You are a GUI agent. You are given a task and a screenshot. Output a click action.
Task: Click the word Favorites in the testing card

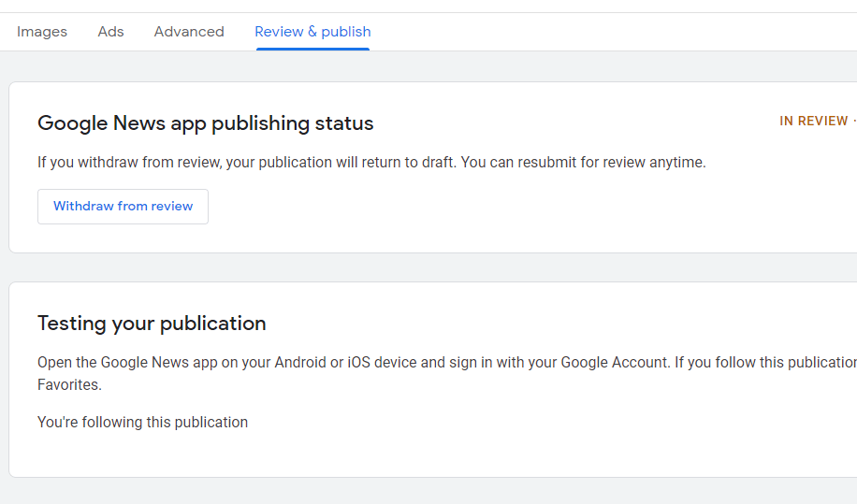click(x=69, y=385)
